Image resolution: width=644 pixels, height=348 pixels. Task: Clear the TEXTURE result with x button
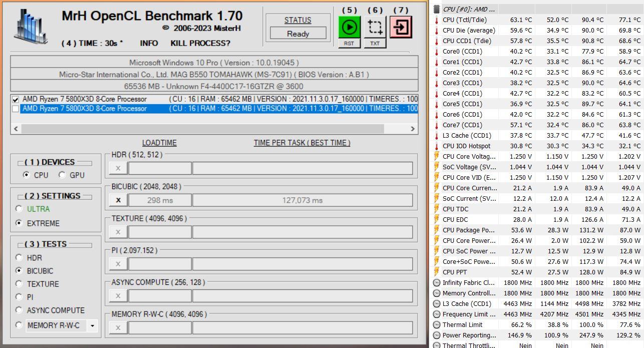[118, 232]
